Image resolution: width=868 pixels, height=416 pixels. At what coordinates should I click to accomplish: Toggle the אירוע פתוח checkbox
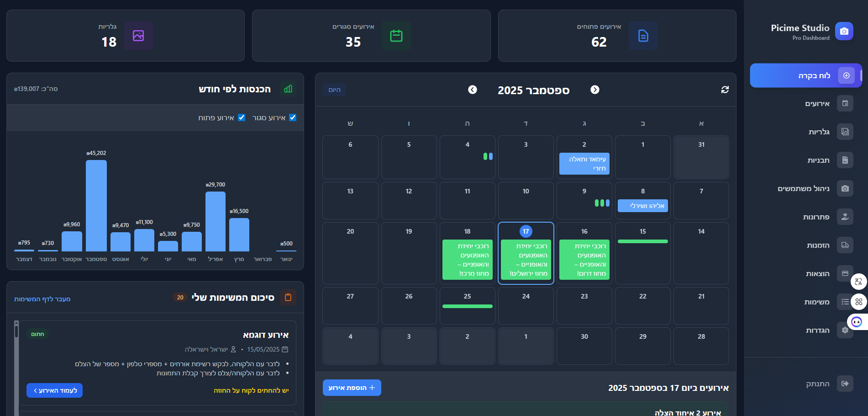242,117
